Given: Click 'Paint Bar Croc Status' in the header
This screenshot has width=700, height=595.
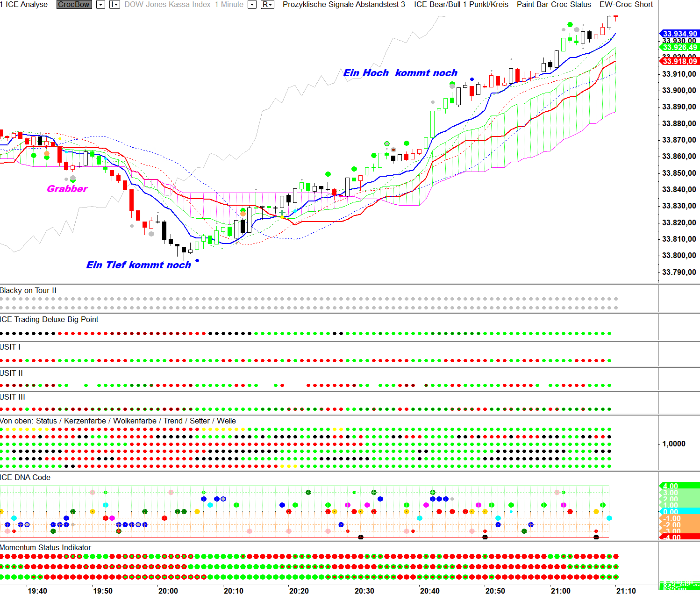Looking at the screenshot, I should pos(553,5).
